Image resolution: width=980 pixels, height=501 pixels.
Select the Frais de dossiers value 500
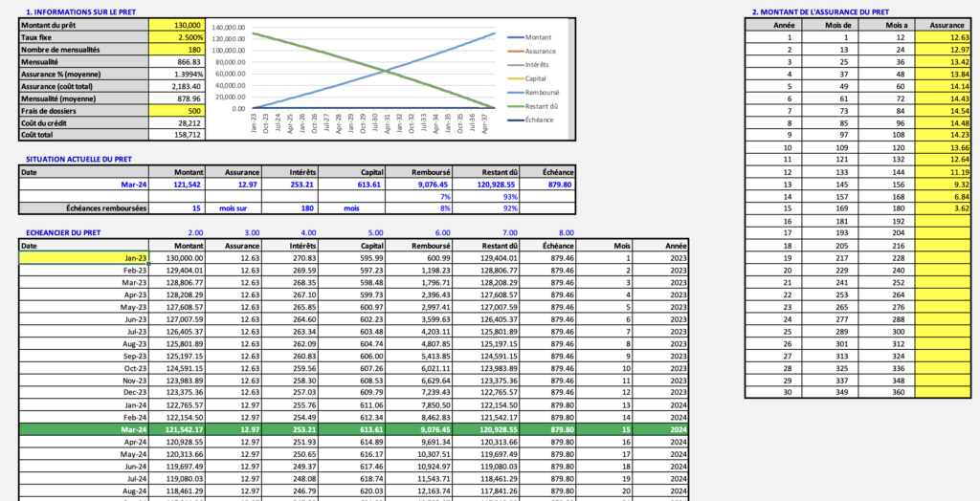(176, 110)
